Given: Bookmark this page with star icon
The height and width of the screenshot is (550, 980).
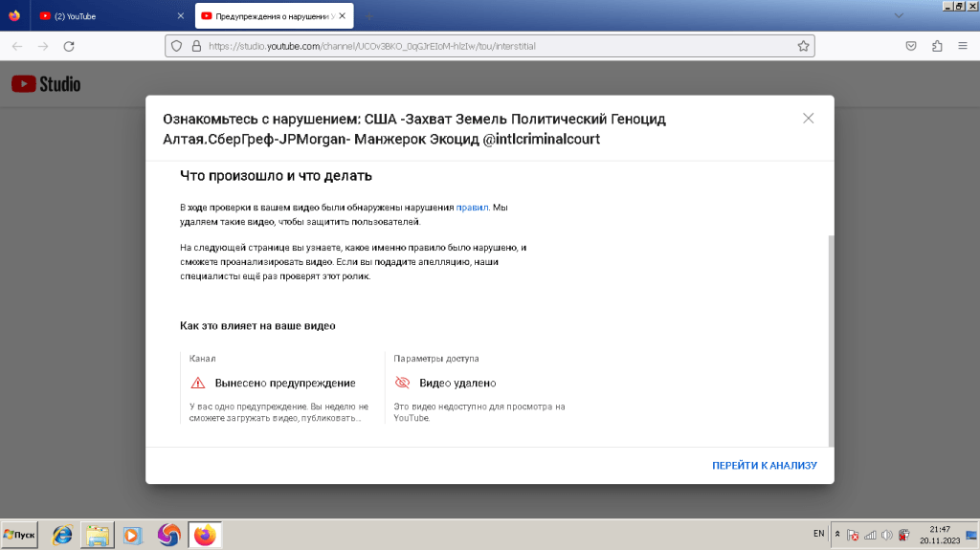Looking at the screenshot, I should coord(803,46).
